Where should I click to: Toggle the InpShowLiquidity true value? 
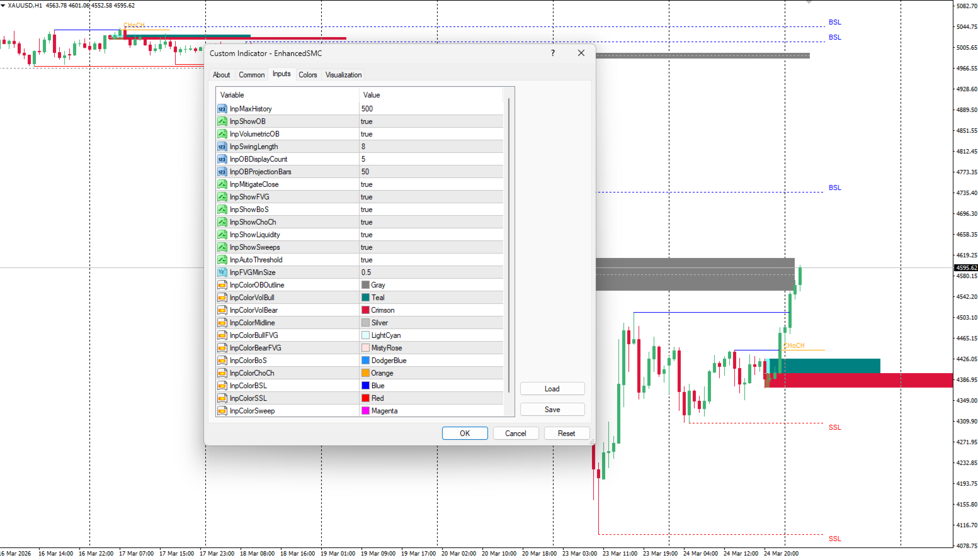[x=431, y=235]
